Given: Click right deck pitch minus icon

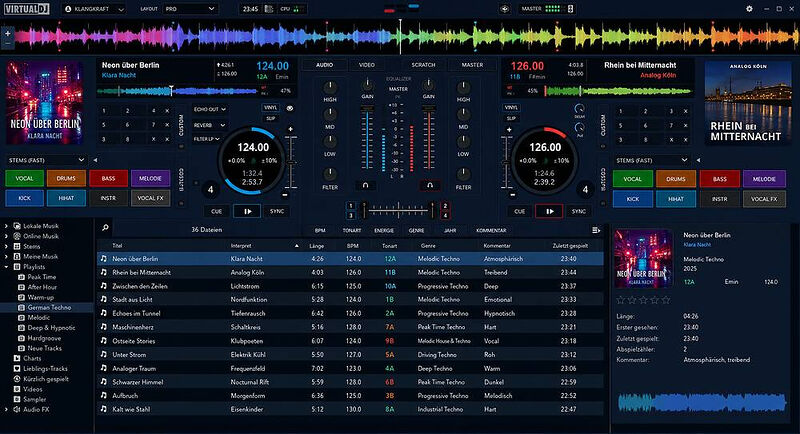Looking at the screenshot, I should (513, 195).
